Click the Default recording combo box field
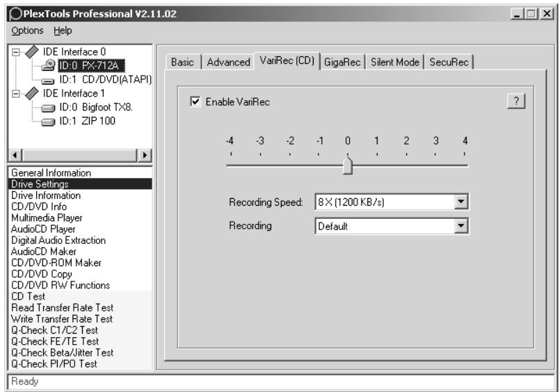The width and height of the screenshot is (559, 392). pos(392,226)
